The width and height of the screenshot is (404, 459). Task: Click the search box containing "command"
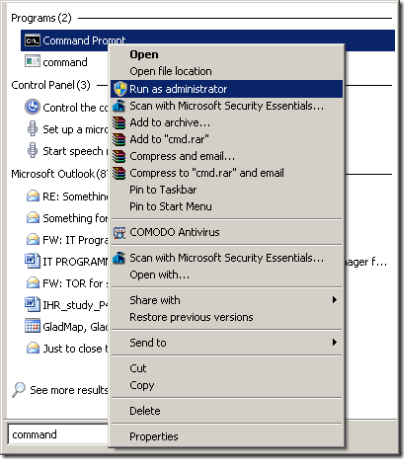(x=58, y=434)
